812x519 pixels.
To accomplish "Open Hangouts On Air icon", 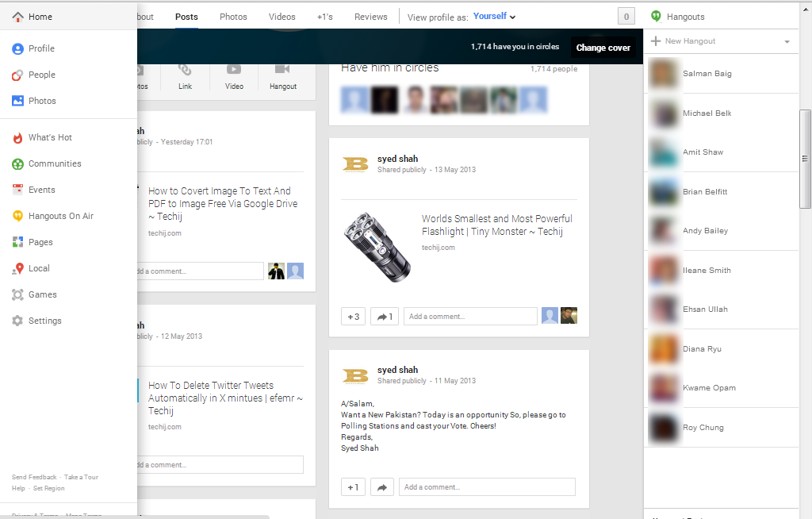I will point(17,216).
